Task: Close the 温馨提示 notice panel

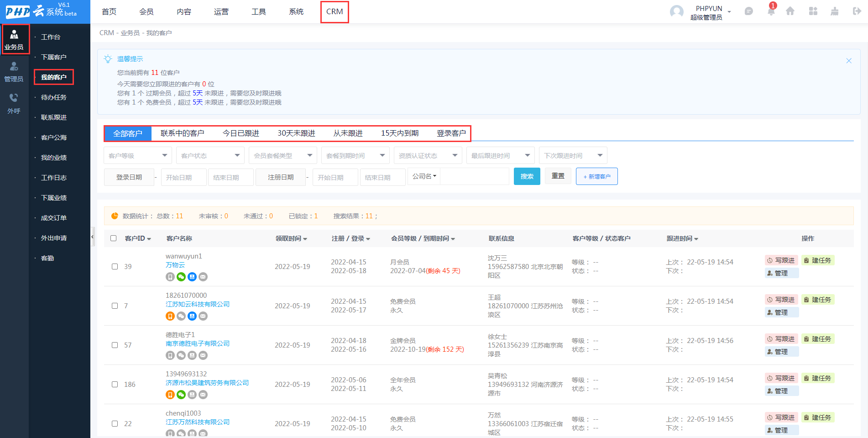Action: click(x=849, y=61)
